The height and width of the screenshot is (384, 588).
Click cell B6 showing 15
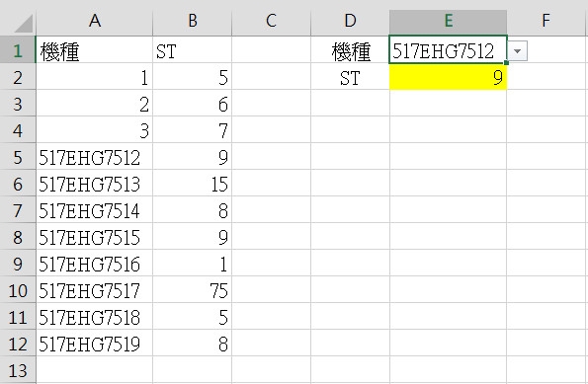[x=193, y=184]
